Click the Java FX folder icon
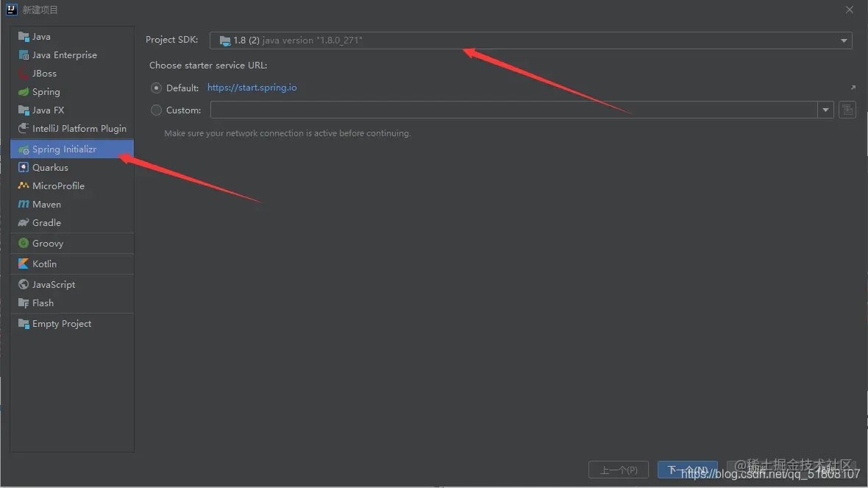 pos(24,110)
